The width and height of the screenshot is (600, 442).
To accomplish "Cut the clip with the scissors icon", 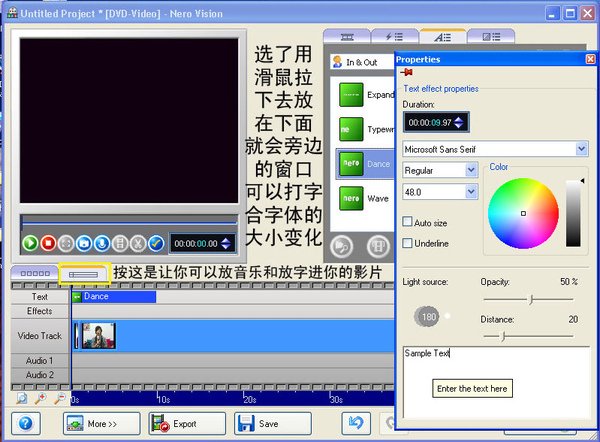I will click(x=138, y=243).
